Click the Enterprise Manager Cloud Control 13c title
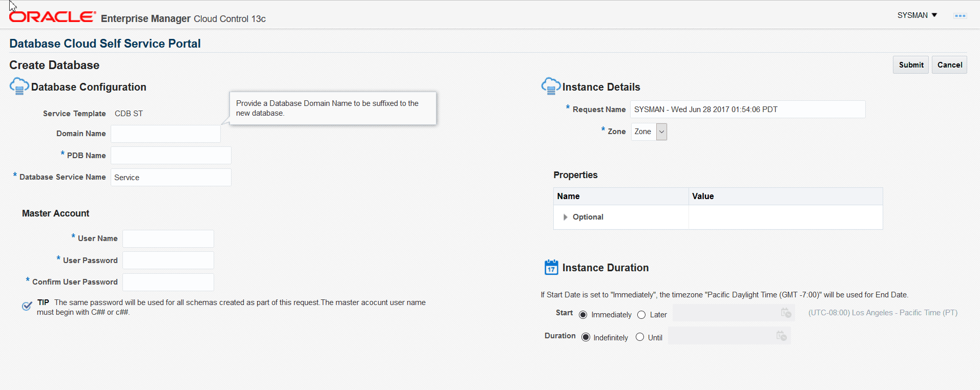 tap(183, 19)
